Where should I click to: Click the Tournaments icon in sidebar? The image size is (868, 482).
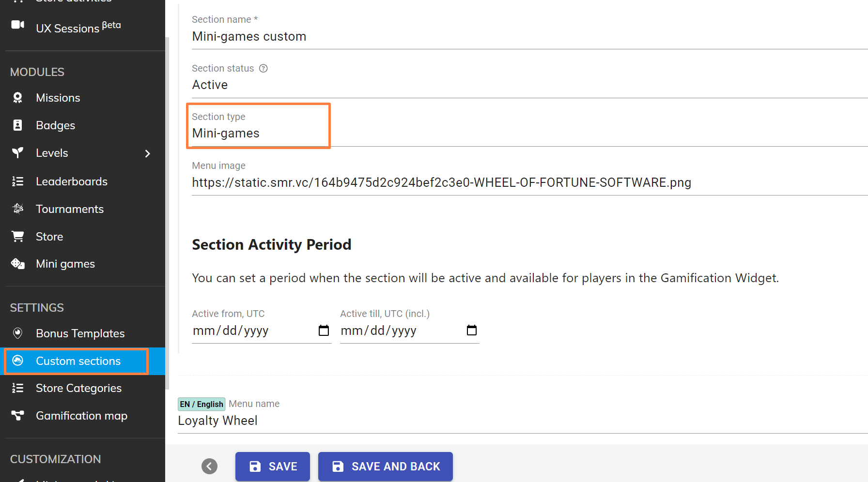tap(17, 209)
